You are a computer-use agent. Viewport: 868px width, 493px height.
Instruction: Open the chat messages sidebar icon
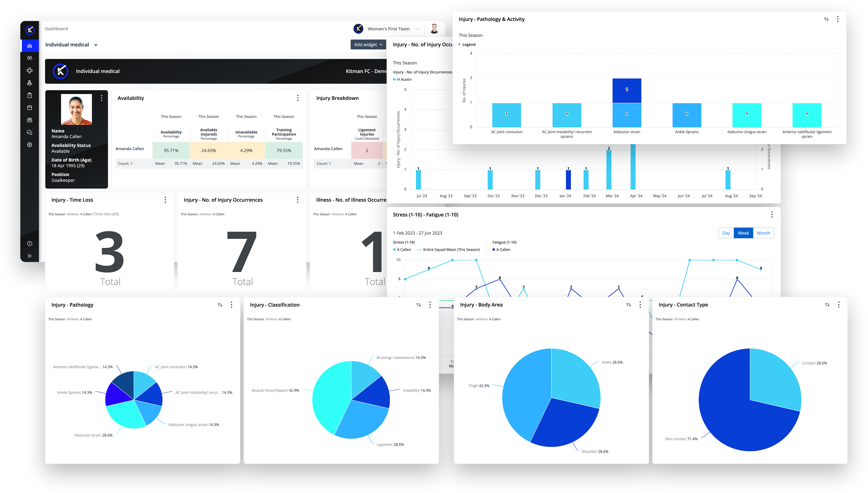[29, 132]
